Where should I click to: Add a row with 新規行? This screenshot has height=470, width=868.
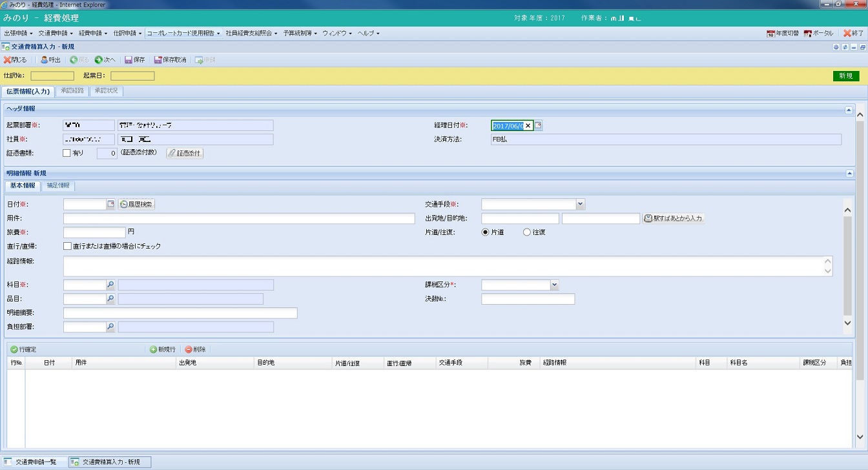pos(163,349)
